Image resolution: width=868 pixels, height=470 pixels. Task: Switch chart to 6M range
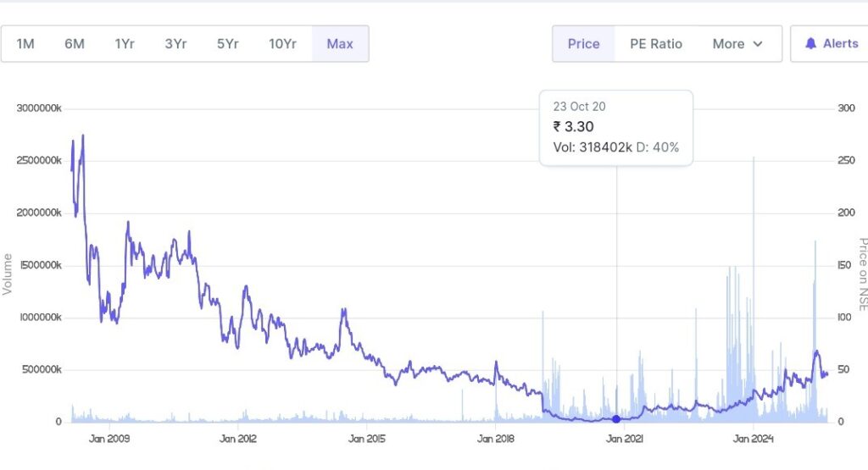click(x=75, y=43)
